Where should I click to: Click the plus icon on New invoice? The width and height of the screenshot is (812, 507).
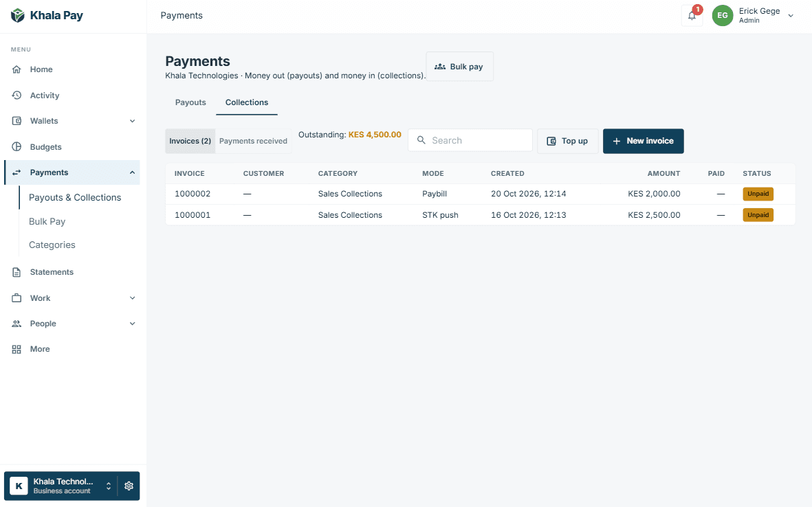click(616, 142)
